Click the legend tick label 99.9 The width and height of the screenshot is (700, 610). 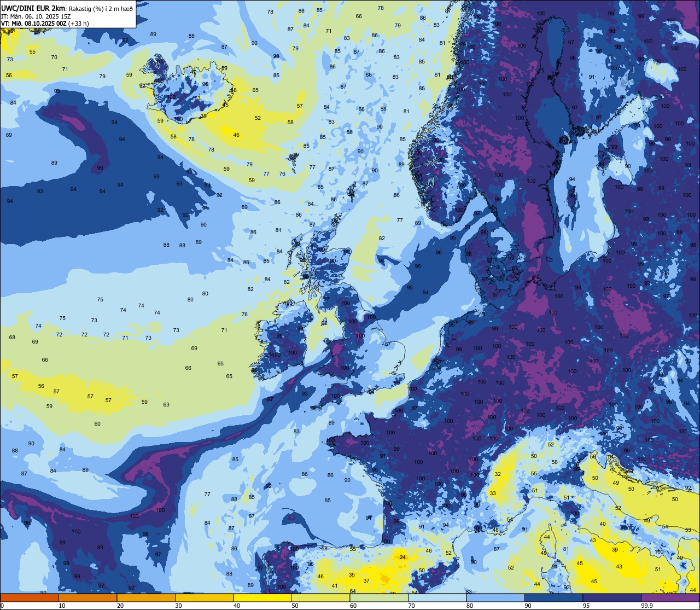(646, 606)
